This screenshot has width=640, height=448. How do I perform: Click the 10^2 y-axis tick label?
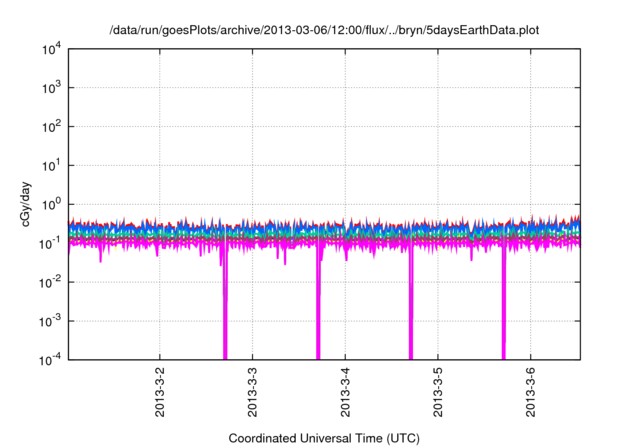pos(51,127)
